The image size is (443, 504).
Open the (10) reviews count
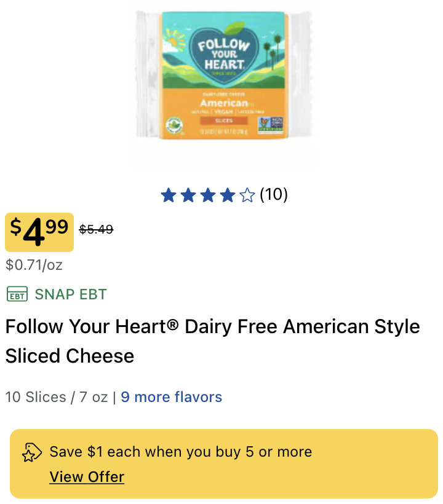273,194
